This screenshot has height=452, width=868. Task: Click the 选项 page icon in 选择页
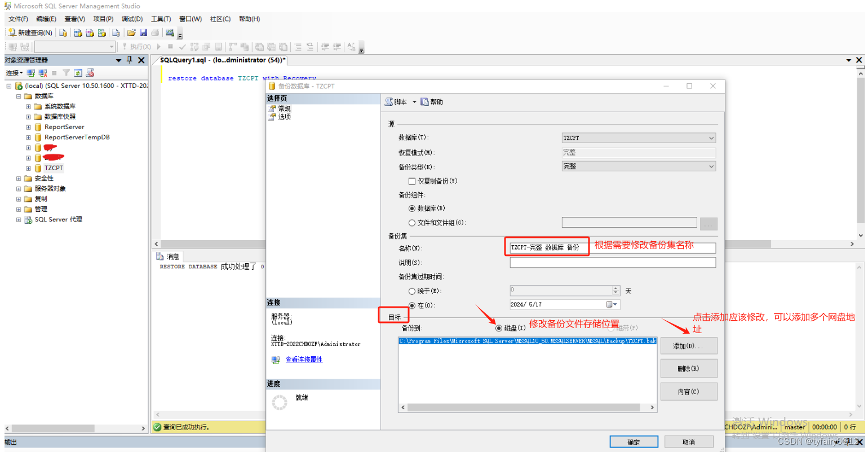272,117
